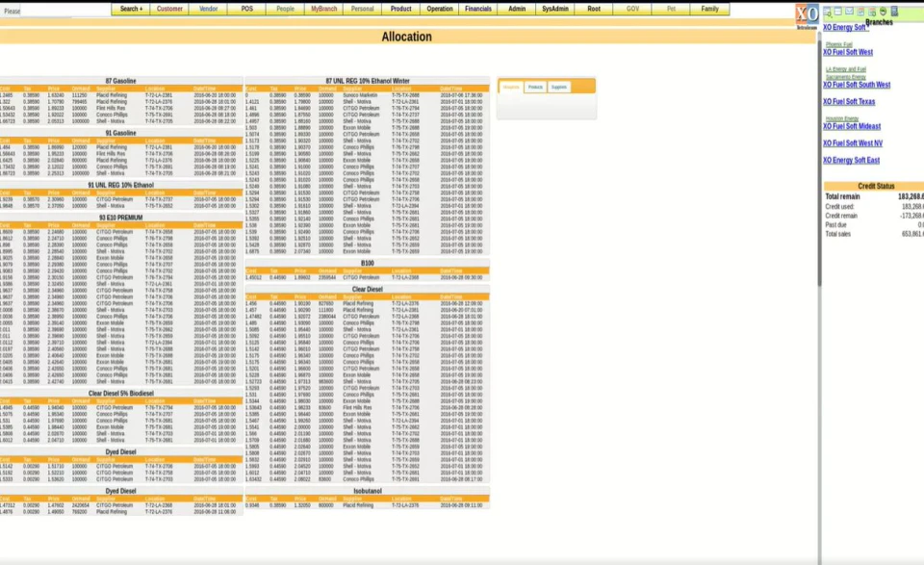Select the highlighted active tab beside Products
Image resolution: width=924 pixels, height=565 pixels.
511,87
